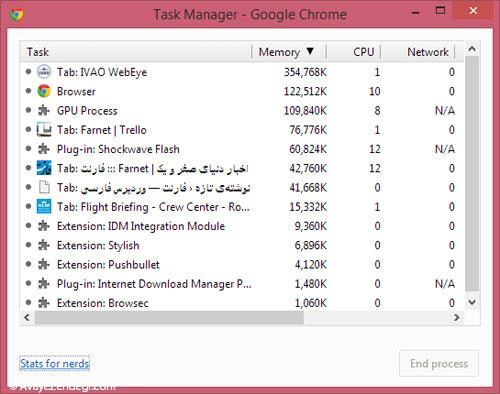Click the 1,480K memory value

pos(311,284)
